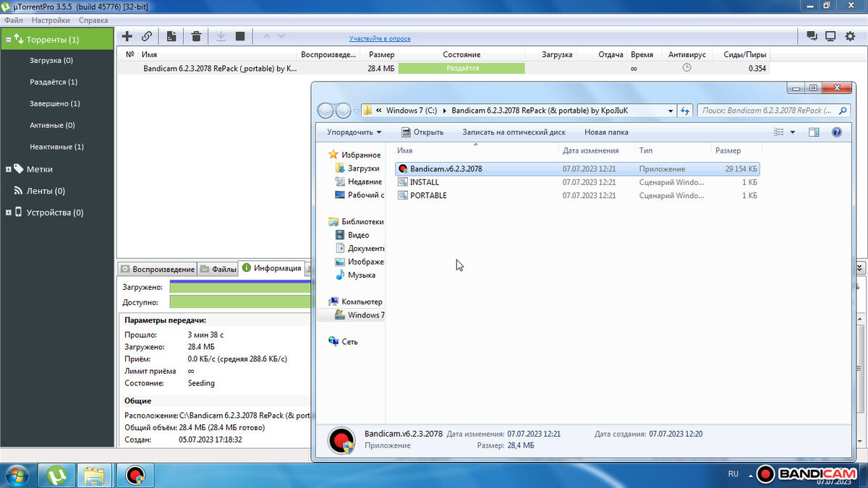Image resolution: width=868 pixels, height=488 pixels.
Task: Click Explorer Forward navigation button
Action: [x=344, y=111]
